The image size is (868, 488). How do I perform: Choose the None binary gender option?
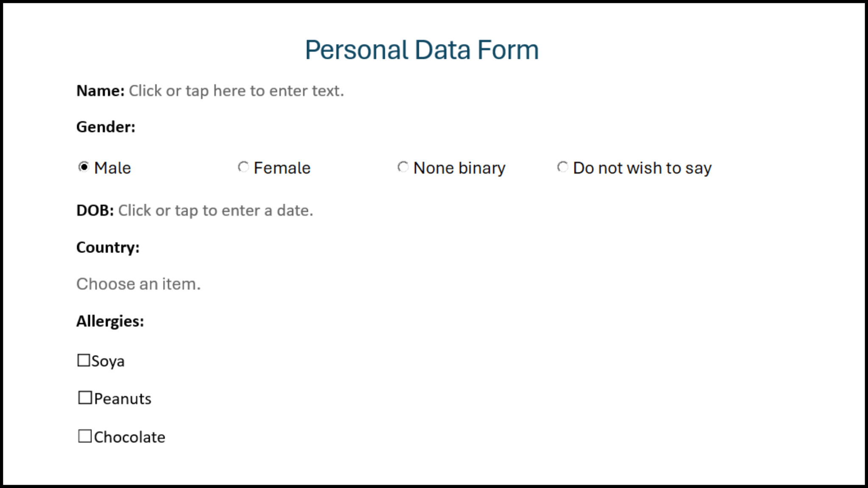402,168
